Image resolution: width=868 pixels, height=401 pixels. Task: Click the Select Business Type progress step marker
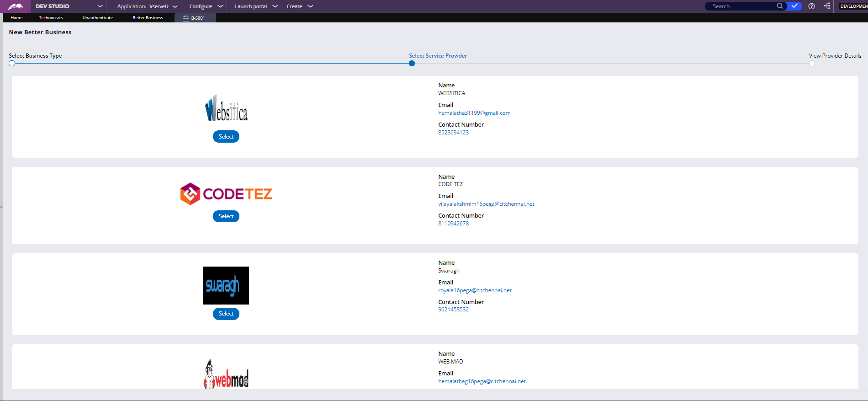[12, 64]
